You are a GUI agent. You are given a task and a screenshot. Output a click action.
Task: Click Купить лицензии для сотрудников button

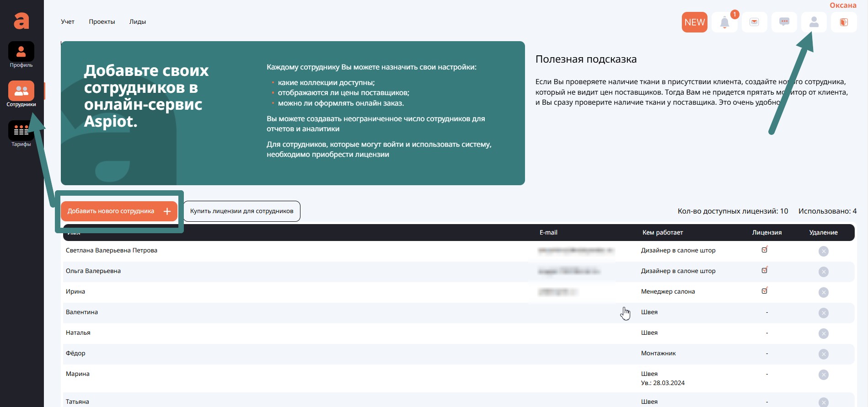click(x=242, y=211)
